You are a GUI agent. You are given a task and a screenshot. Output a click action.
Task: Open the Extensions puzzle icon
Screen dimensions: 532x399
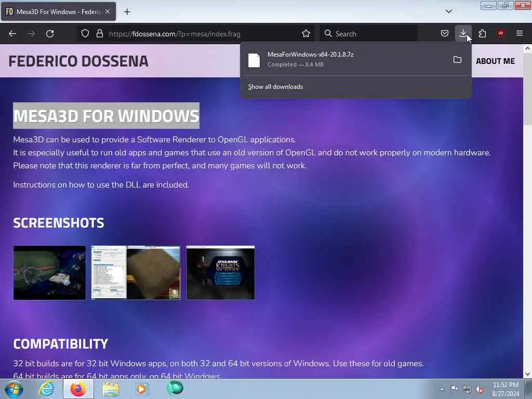click(482, 33)
